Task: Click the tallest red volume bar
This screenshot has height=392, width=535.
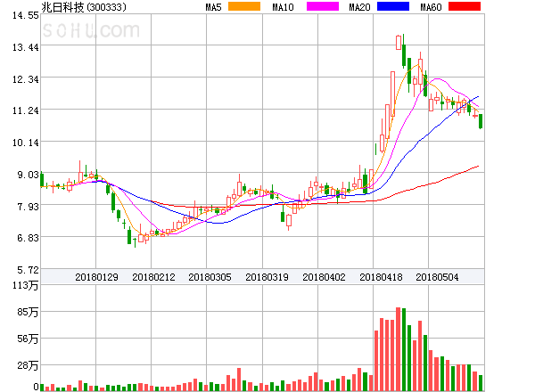Action: [399, 349]
